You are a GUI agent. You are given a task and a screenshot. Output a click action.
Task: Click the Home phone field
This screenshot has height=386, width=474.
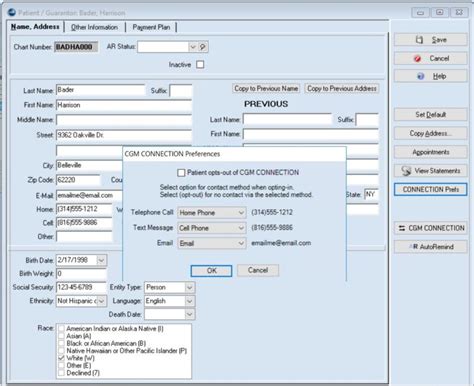(x=84, y=209)
